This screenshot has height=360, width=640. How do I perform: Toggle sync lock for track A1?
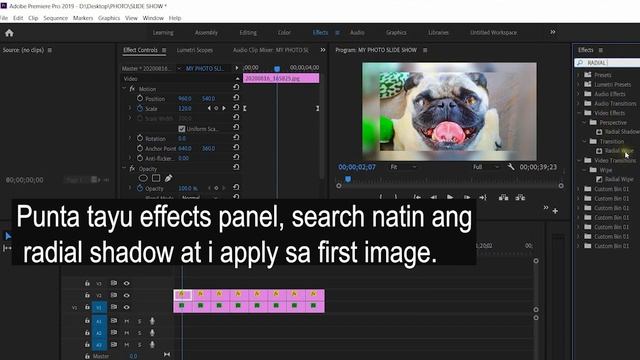[x=114, y=321]
